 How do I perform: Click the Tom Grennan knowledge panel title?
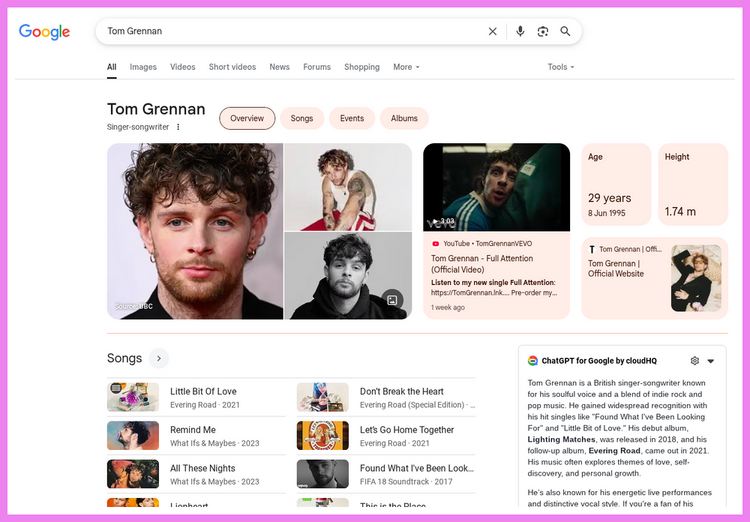click(x=156, y=110)
